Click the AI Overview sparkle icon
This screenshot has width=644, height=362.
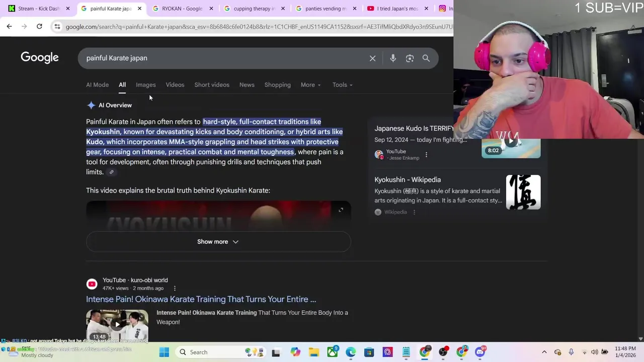91,105
